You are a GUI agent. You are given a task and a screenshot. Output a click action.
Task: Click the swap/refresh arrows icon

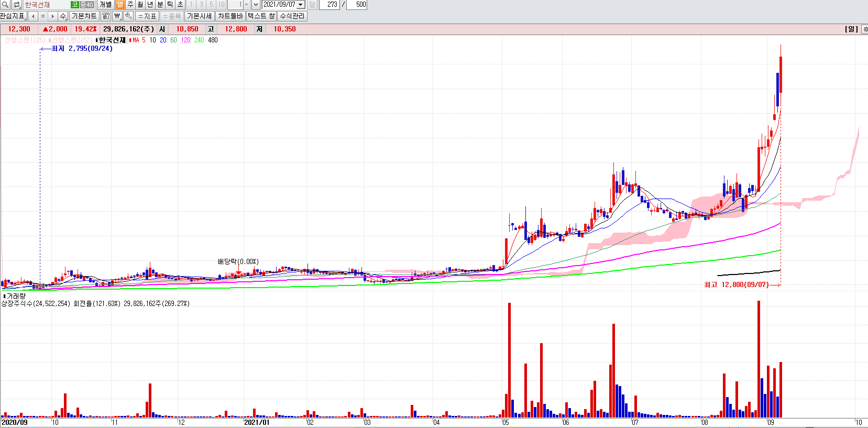(17, 5)
